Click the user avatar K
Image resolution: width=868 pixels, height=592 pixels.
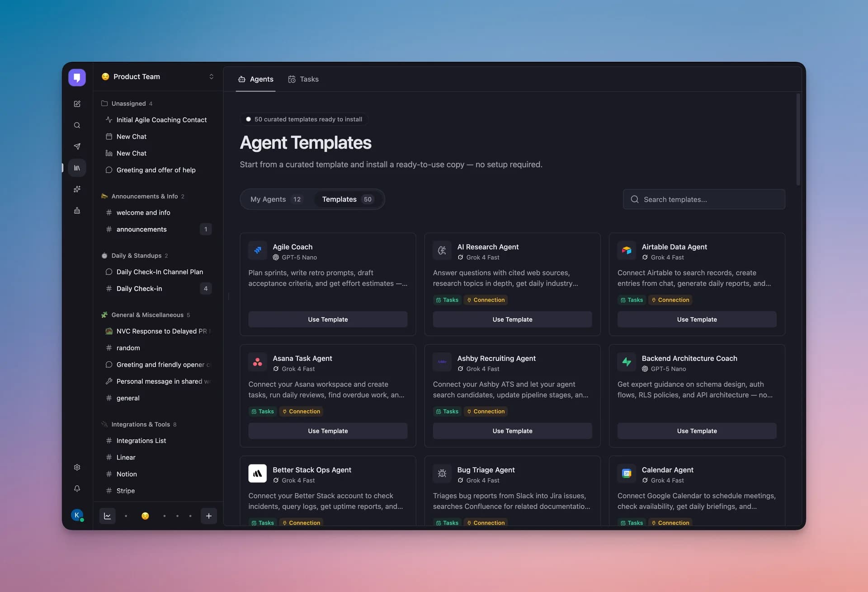(77, 515)
